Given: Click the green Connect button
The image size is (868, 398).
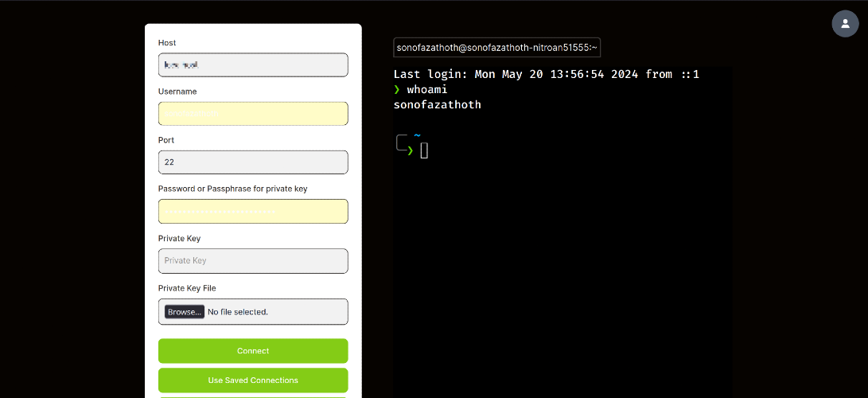Looking at the screenshot, I should [x=253, y=351].
